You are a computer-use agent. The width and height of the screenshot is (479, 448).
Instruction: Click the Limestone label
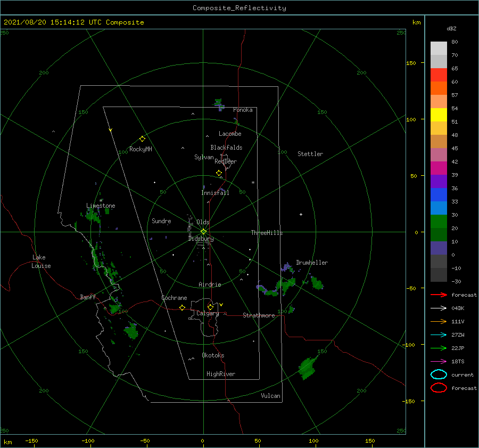(101, 206)
